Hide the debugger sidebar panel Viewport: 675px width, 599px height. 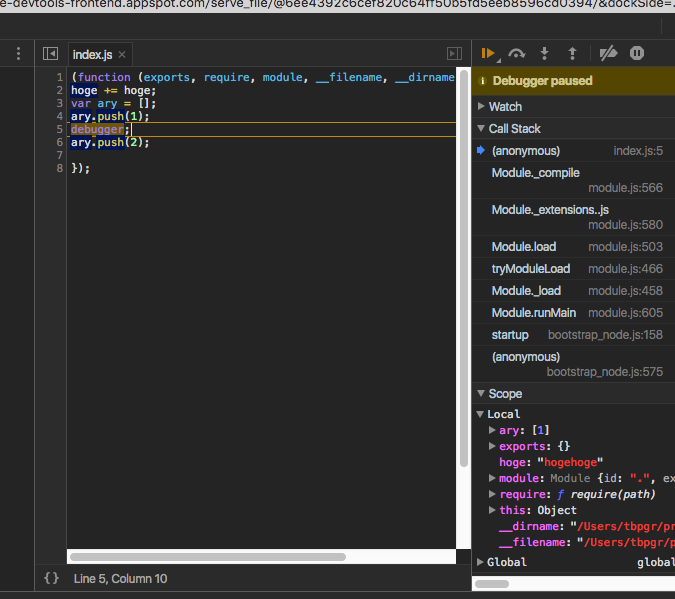[454, 54]
